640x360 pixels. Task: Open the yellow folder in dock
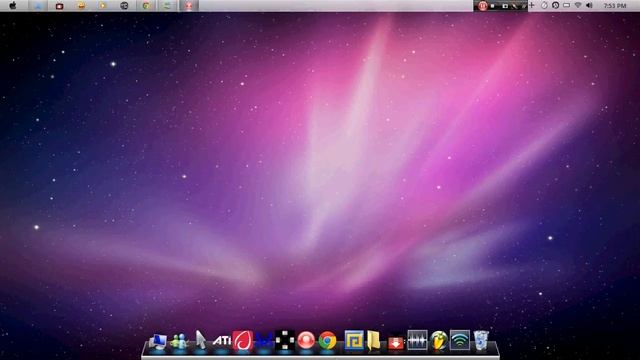374,340
